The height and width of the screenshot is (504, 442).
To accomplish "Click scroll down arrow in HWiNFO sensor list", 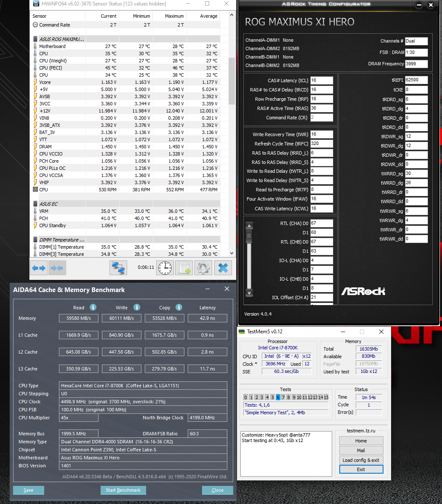I will [232, 254].
